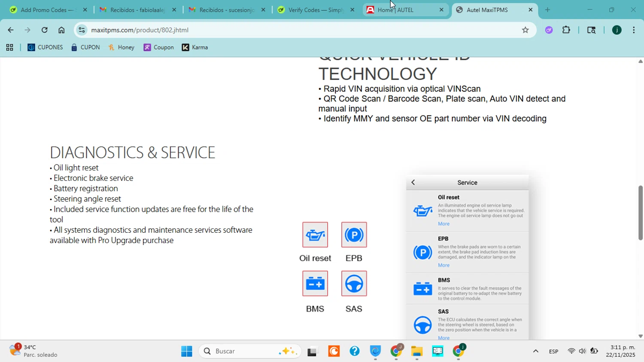644x362 pixels.
Task: Open the tab search icon in toolbar
Action: tap(592, 30)
